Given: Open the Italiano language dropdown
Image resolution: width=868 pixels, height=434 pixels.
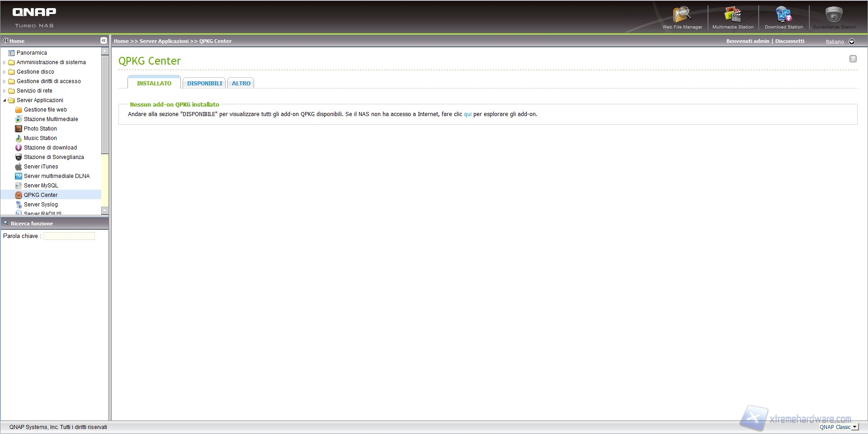Looking at the screenshot, I should point(852,42).
